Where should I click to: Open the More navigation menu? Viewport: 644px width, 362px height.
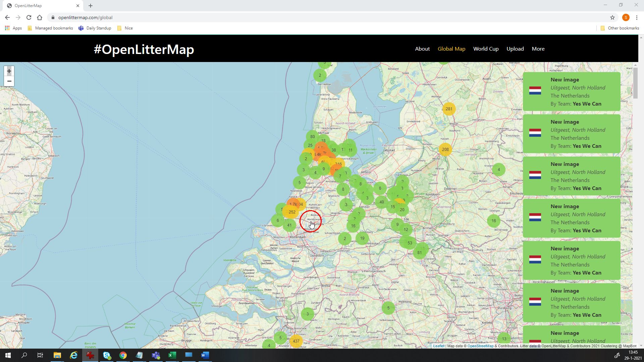point(538,49)
